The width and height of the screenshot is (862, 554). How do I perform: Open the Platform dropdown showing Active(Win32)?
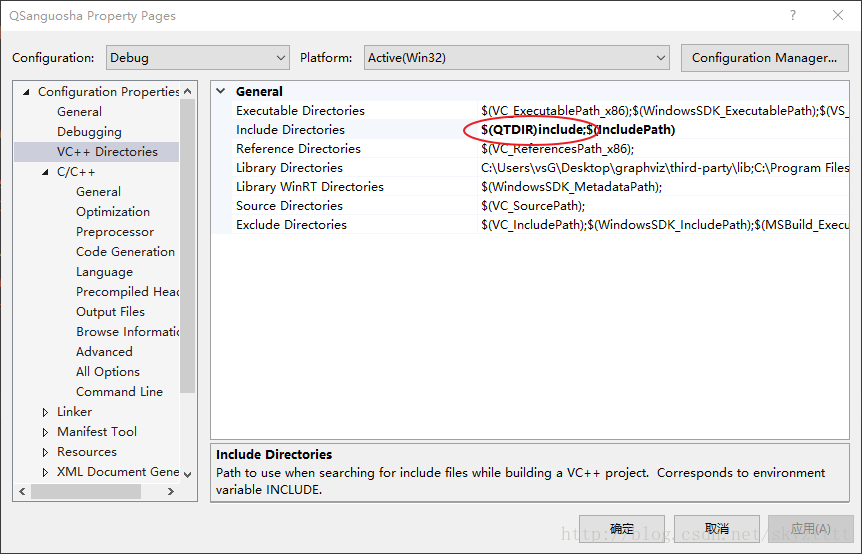click(x=516, y=58)
